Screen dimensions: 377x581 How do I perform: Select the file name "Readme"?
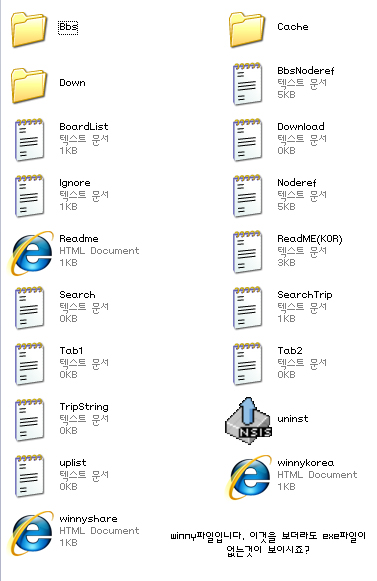79,239
